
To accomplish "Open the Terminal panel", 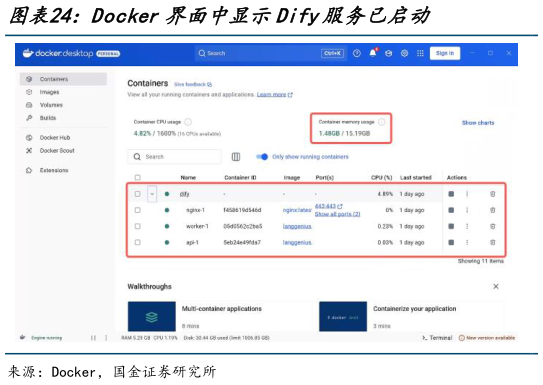I will pos(437,338).
